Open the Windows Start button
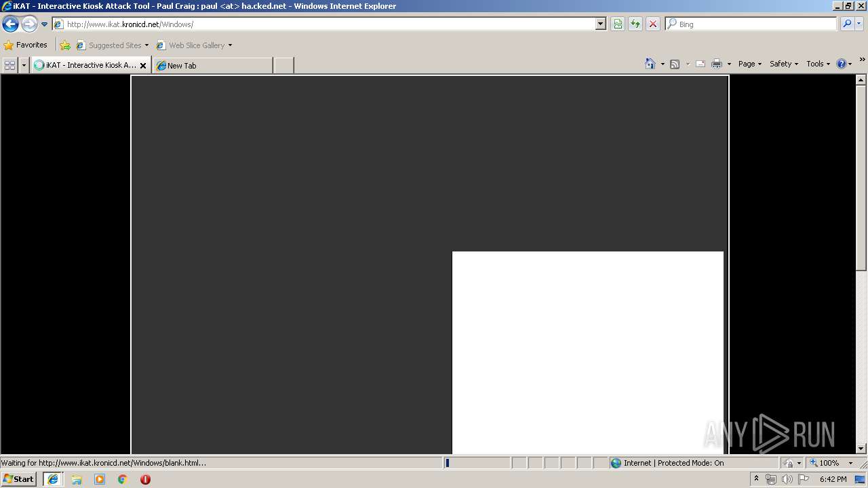Viewport: 868px width, 488px height. (x=19, y=479)
